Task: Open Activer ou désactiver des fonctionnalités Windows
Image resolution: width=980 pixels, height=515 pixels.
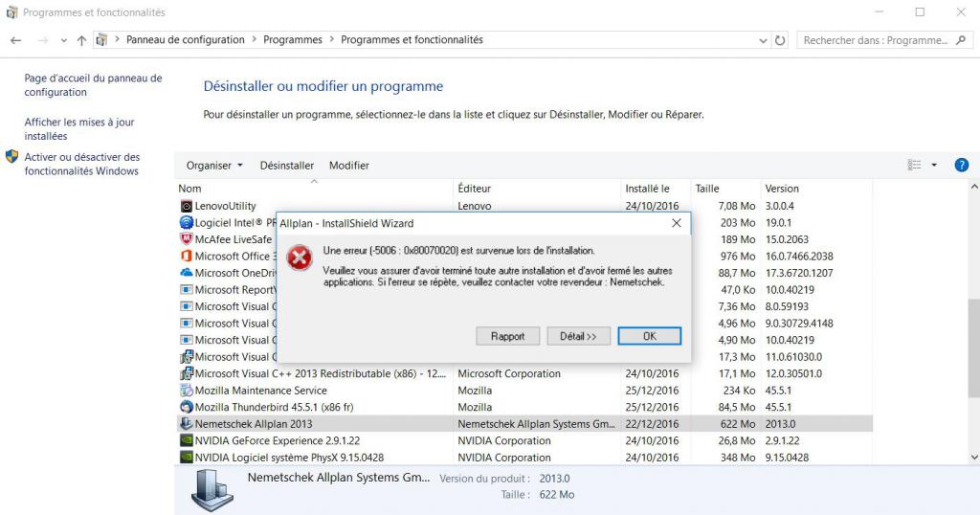Action: [82, 164]
